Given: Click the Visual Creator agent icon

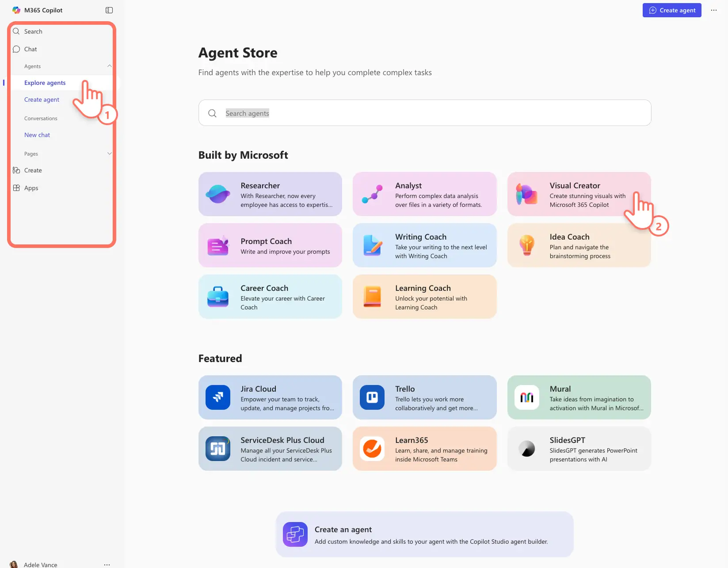Looking at the screenshot, I should pos(527,194).
